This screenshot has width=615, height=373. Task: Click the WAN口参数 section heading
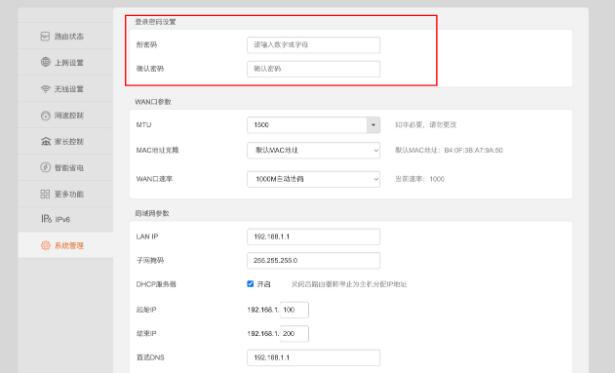tap(153, 102)
